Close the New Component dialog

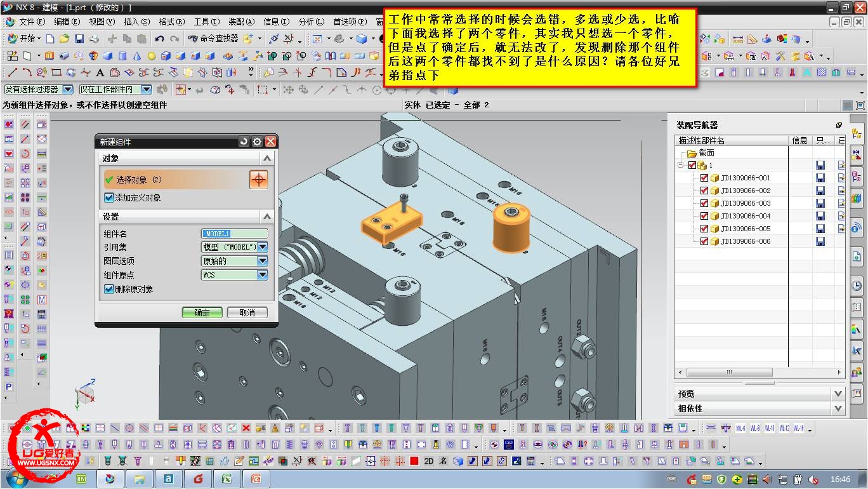(x=270, y=142)
